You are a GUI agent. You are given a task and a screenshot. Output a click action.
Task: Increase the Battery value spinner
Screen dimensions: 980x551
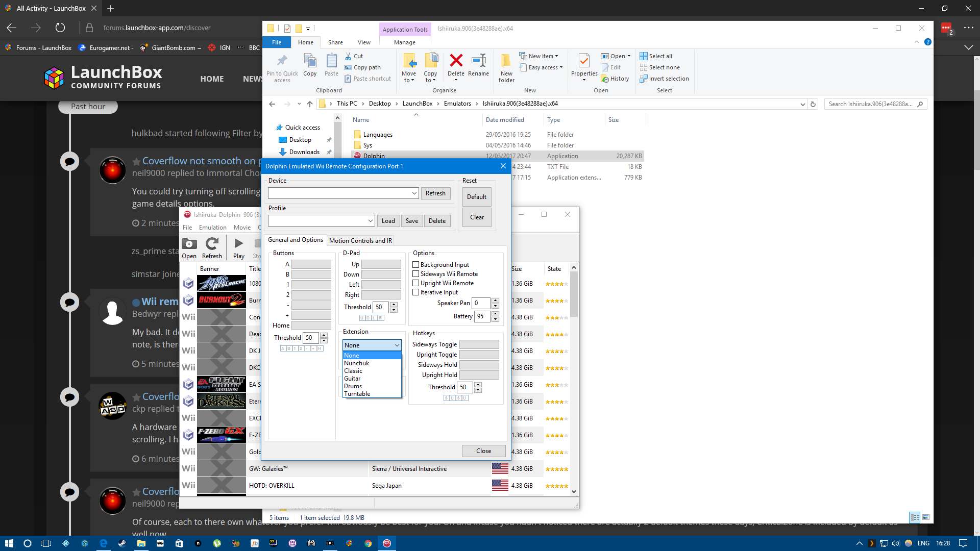tap(495, 314)
